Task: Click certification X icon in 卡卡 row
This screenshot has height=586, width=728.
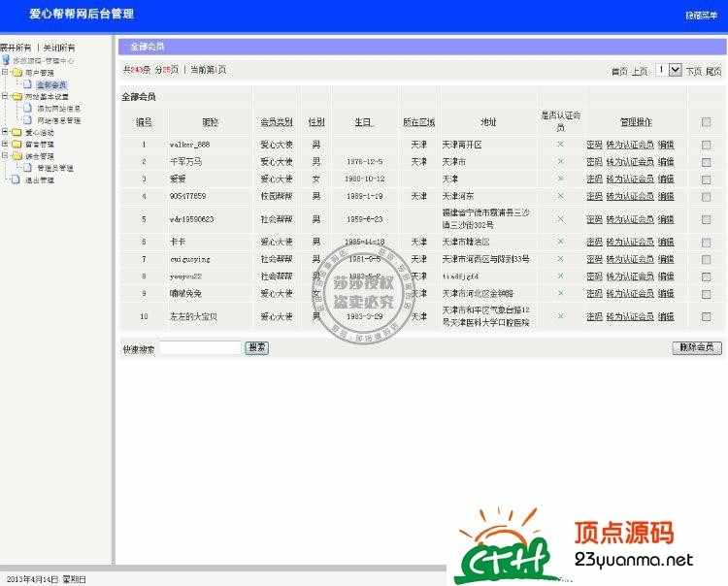Action: [x=560, y=242]
